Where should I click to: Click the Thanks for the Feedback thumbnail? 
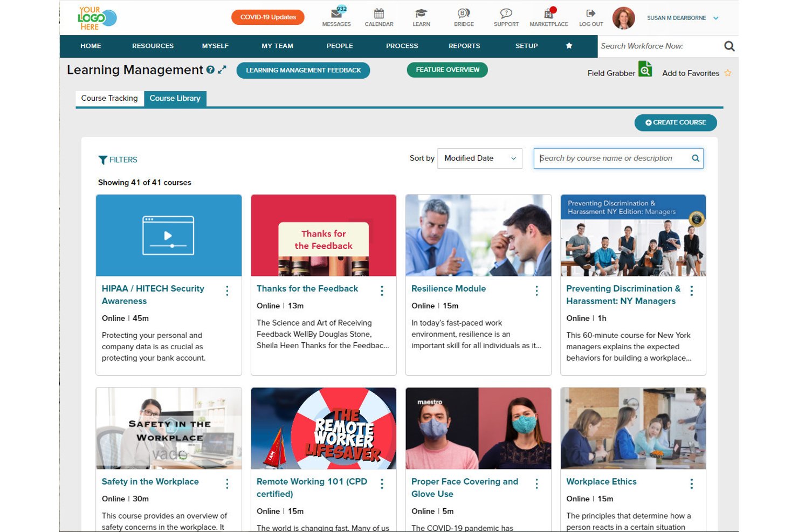pos(324,236)
